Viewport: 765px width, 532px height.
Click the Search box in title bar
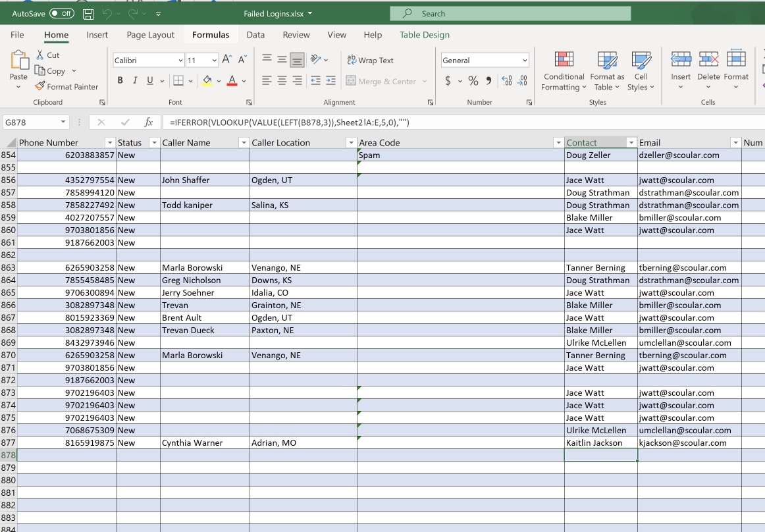point(510,14)
